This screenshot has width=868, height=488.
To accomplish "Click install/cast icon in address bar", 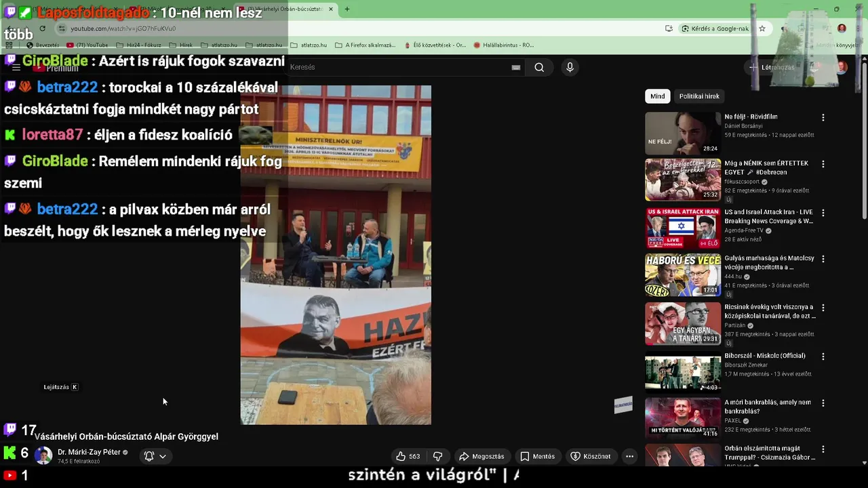I will coord(669,28).
